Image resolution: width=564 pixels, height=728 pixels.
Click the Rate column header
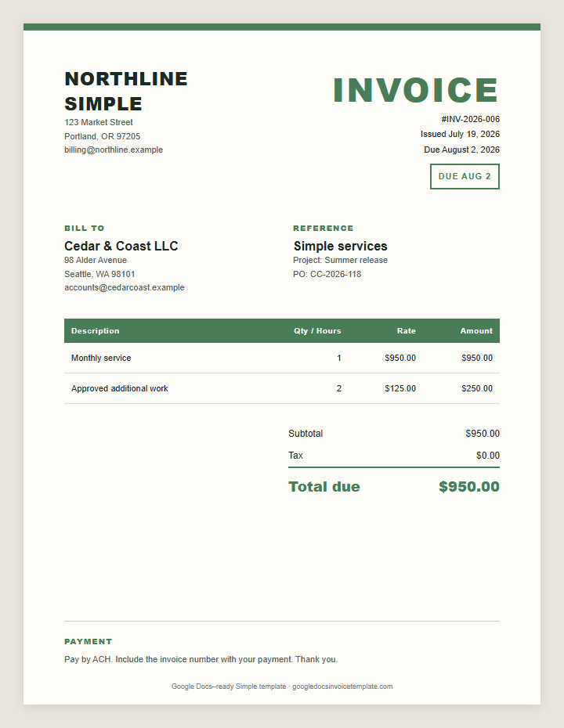[x=406, y=330]
